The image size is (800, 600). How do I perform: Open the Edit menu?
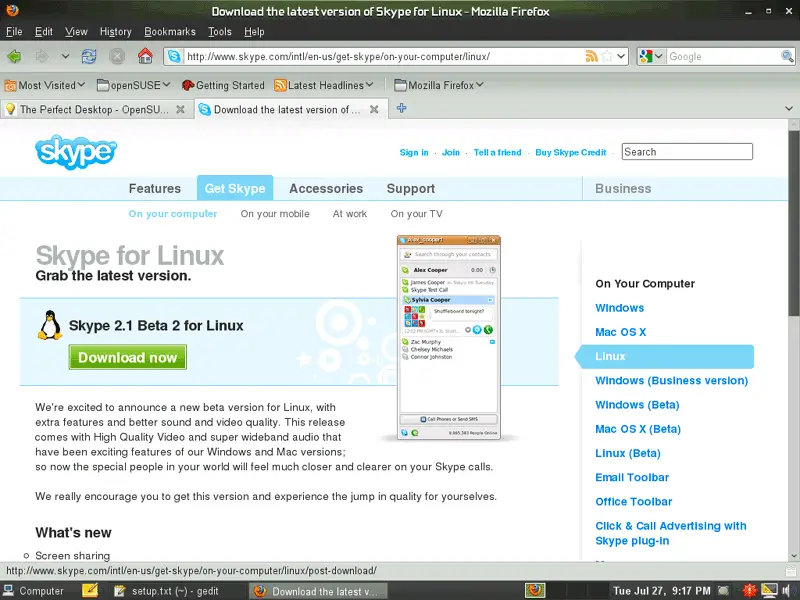coord(44,32)
